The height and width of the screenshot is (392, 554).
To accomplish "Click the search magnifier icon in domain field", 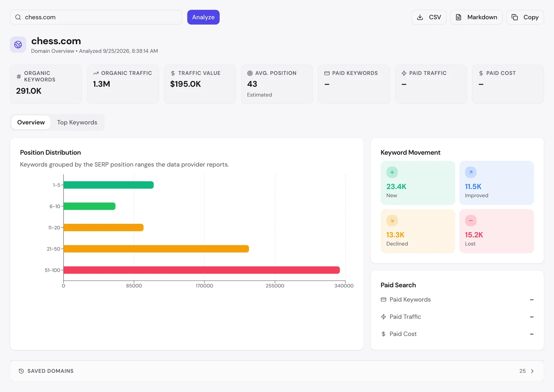I will 18,17.
